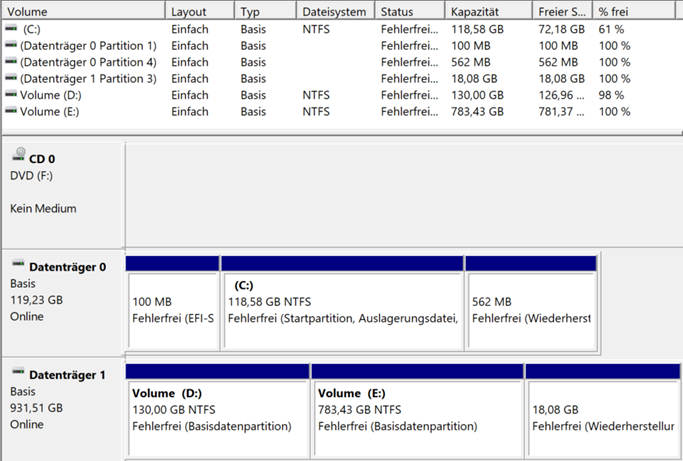Select the 18,08 GB recovery partition block
Image resolution: width=683 pixels, height=461 pixels.
pyautogui.click(x=603, y=411)
